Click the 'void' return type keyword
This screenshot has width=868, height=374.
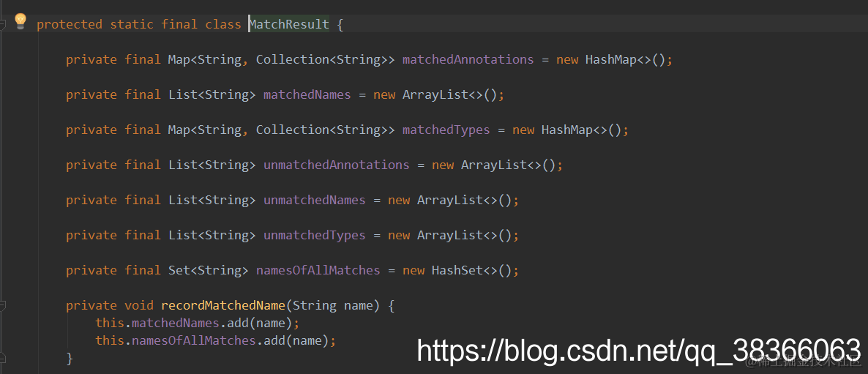pyautogui.click(x=139, y=305)
